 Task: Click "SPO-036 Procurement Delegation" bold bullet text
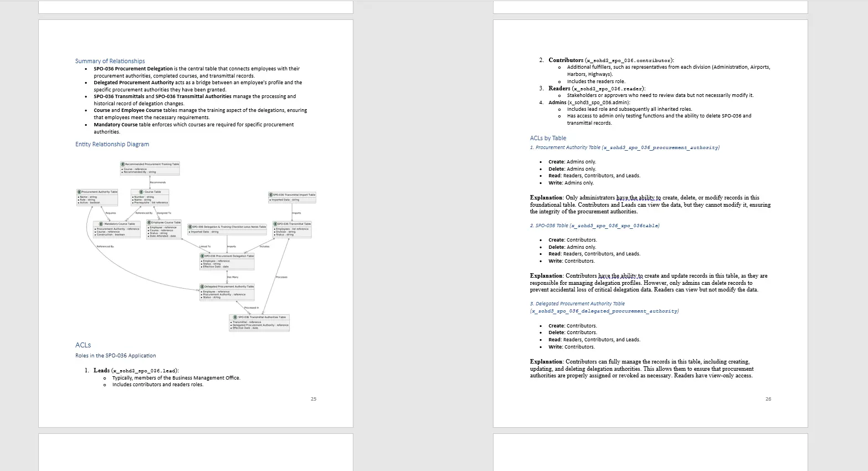coord(133,69)
